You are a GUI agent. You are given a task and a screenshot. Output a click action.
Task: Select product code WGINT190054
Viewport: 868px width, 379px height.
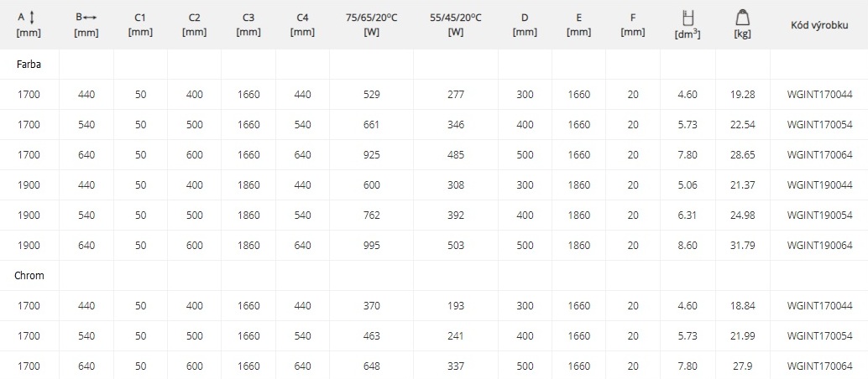coord(819,215)
